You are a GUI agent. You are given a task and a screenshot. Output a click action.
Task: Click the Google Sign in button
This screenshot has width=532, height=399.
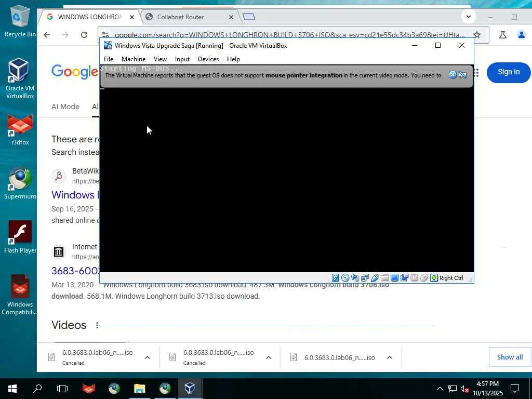(x=508, y=72)
